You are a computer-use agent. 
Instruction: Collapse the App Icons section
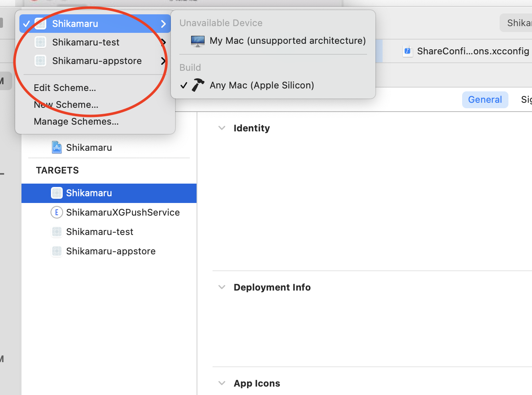[x=222, y=383]
